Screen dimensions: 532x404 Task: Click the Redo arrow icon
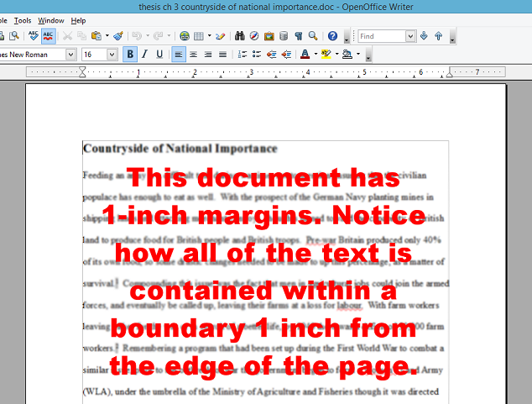158,35
